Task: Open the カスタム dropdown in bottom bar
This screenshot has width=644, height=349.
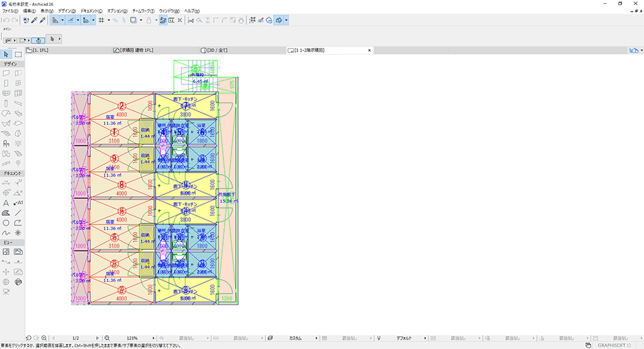Action: click(316, 338)
